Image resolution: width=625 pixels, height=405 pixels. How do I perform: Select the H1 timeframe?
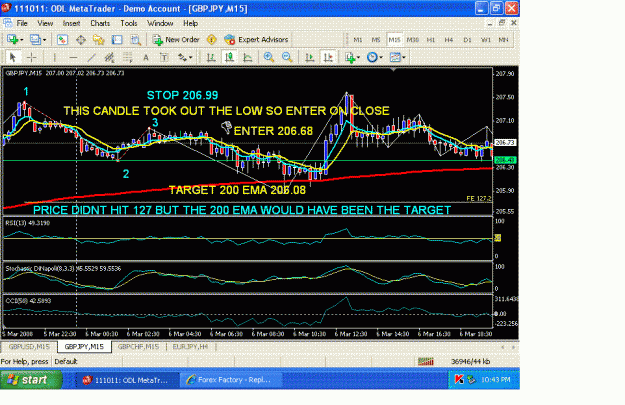click(x=431, y=40)
